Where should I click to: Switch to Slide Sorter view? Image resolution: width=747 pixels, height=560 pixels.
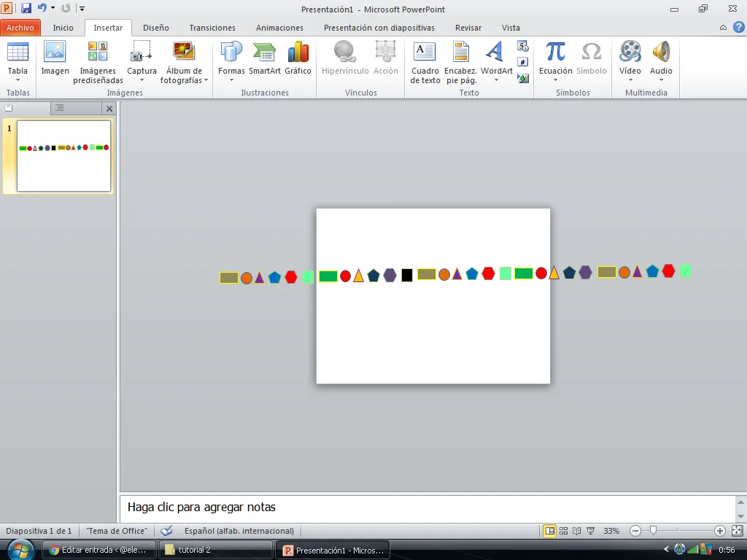(563, 531)
